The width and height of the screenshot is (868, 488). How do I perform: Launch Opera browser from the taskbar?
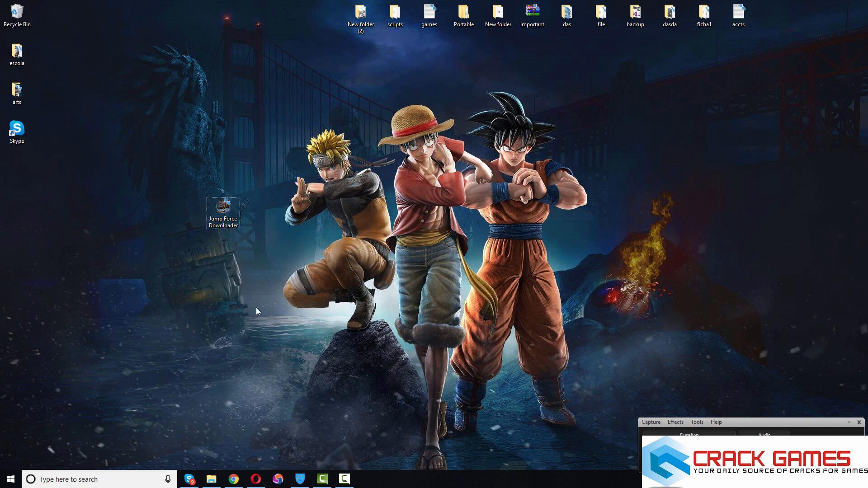(x=255, y=479)
